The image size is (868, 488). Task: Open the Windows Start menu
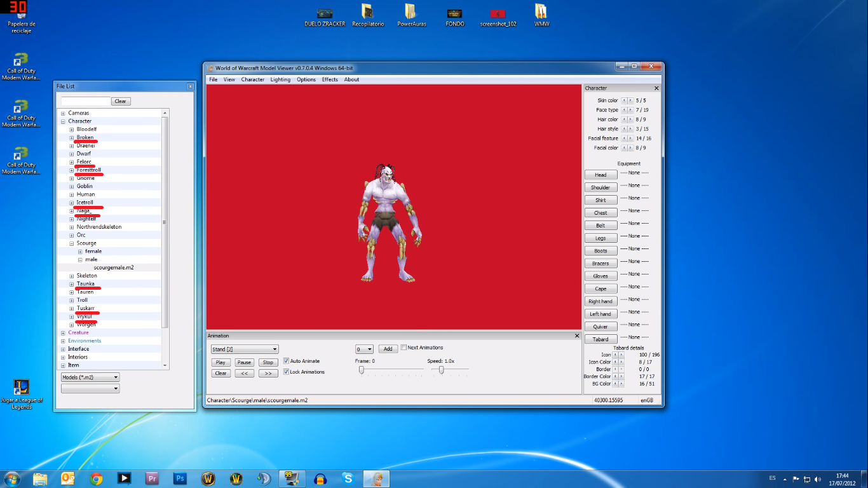pyautogui.click(x=12, y=478)
